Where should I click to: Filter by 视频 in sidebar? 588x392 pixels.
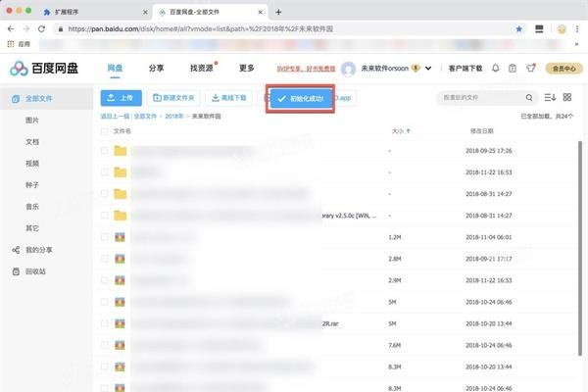click(x=32, y=164)
